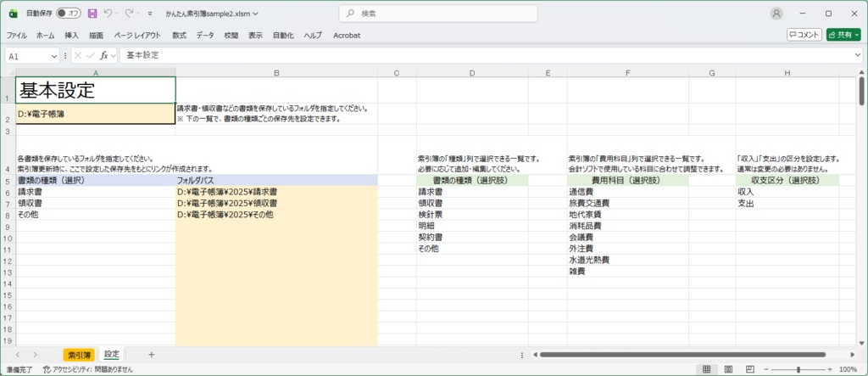The width and height of the screenshot is (868, 376).
Task: Toggle the 自動保存 AutoSave switch
Action: (69, 13)
